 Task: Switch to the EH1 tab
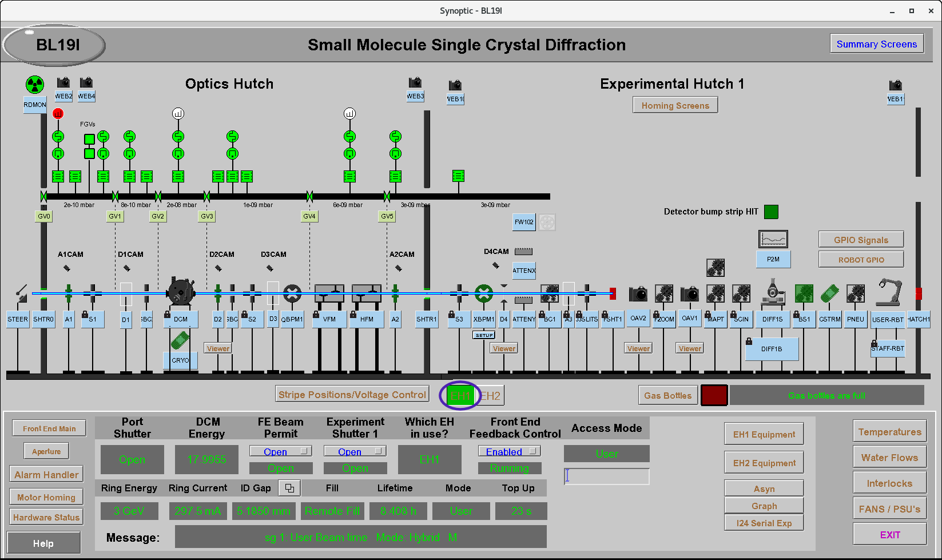coord(460,396)
